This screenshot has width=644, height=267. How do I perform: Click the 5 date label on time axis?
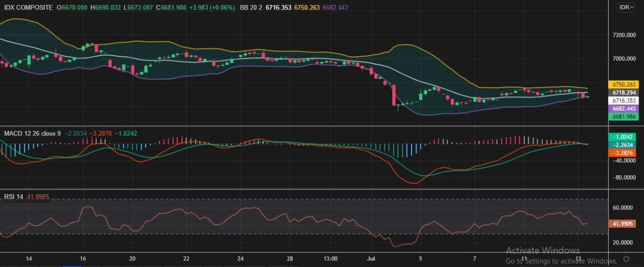[x=421, y=258]
